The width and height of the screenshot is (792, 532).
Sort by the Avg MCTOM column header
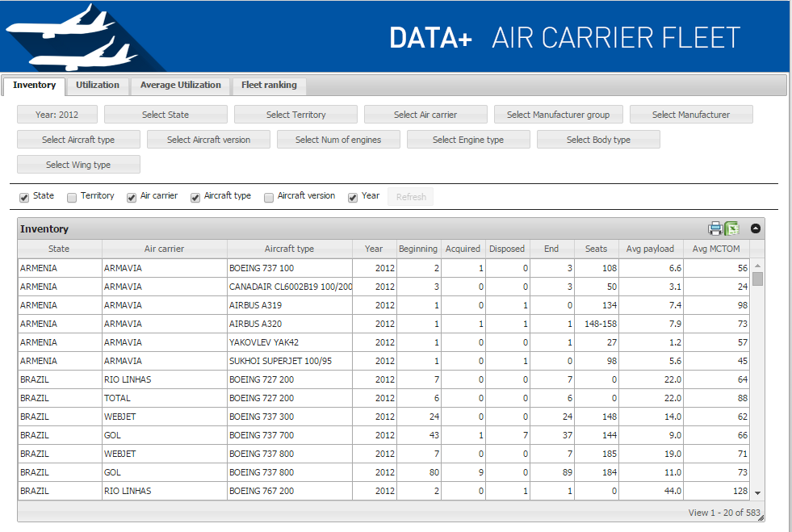click(716, 249)
